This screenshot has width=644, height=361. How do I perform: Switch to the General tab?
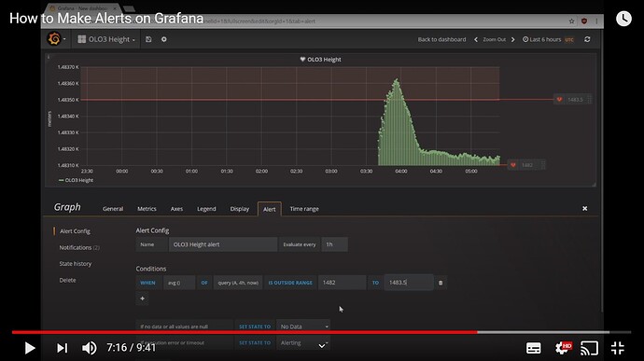pos(113,209)
